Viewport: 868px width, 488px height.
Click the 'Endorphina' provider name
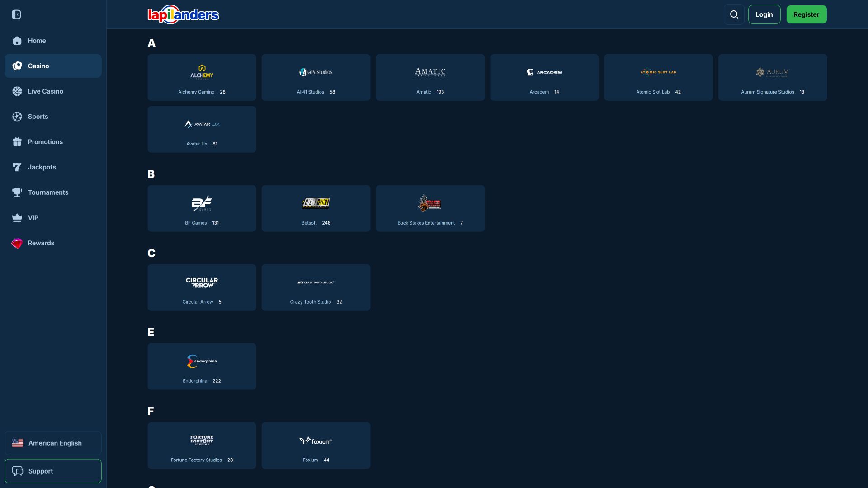195,381
